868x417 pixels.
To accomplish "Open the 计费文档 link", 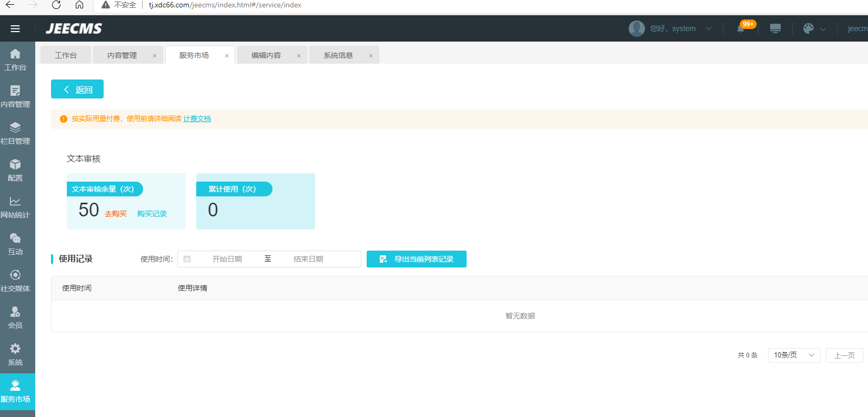I will (197, 119).
